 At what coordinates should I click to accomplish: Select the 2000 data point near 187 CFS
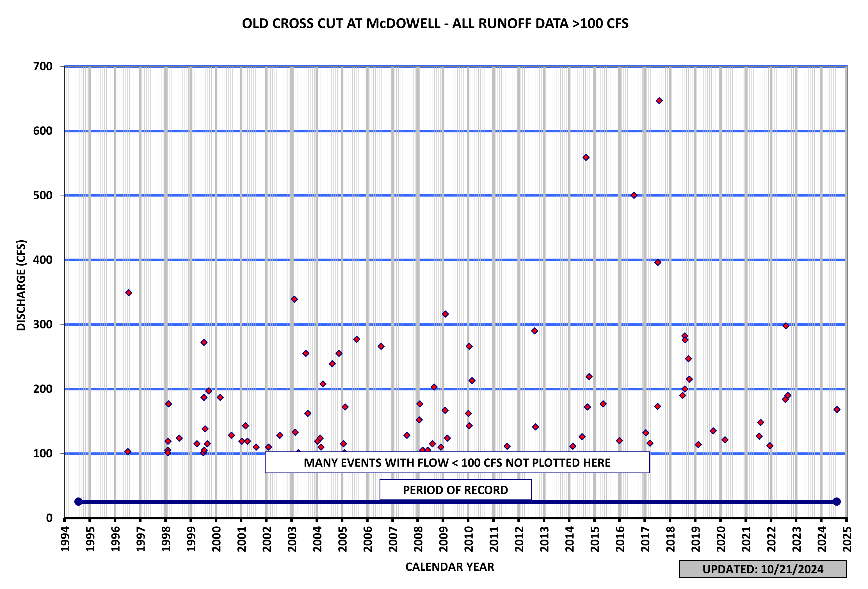[x=220, y=398]
